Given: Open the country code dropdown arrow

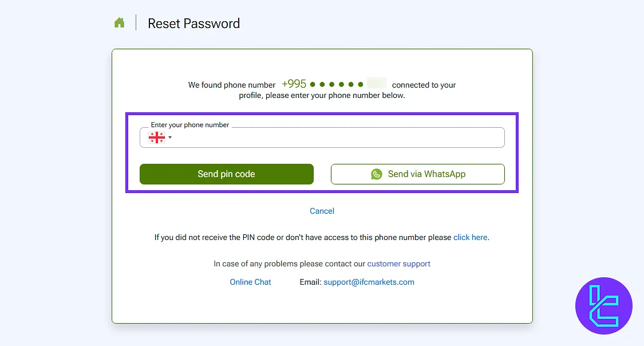Looking at the screenshot, I should click(x=170, y=137).
